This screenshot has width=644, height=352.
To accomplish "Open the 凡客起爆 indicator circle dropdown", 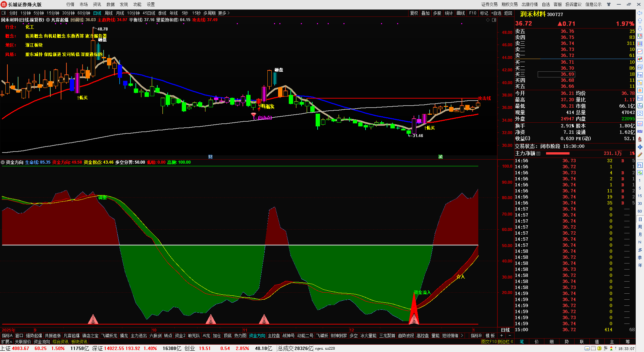I will click(48, 20).
